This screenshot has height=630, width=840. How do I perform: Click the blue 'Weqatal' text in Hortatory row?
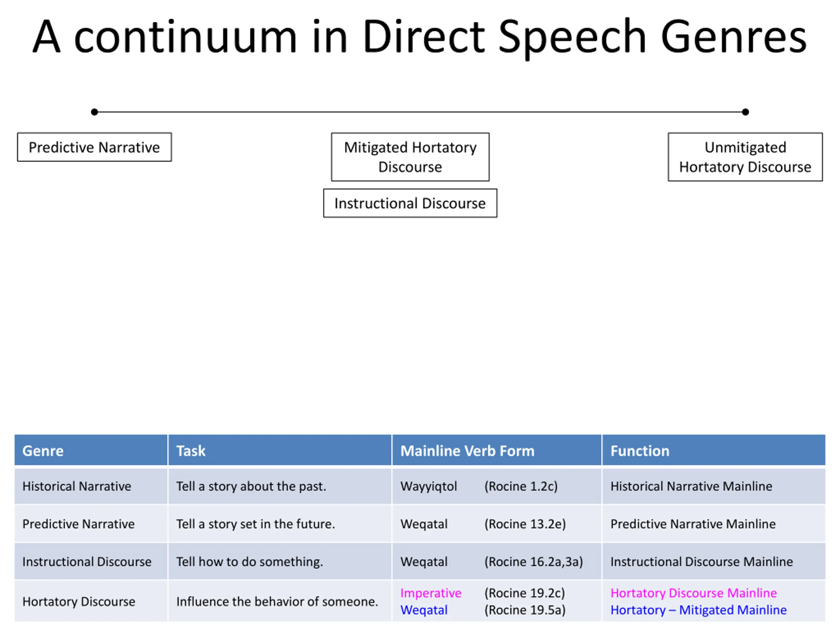coord(424,610)
